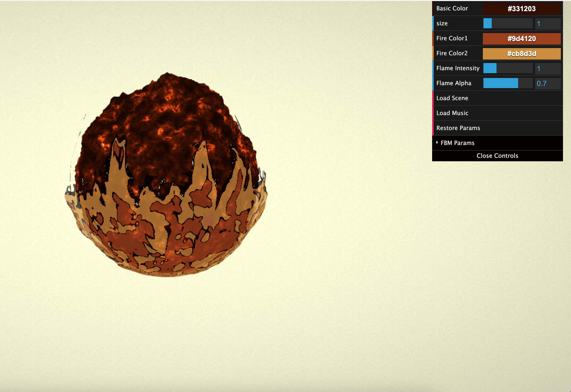Click the Flame Alpha slider track
Screen dimensions: 571x392
click(508, 83)
